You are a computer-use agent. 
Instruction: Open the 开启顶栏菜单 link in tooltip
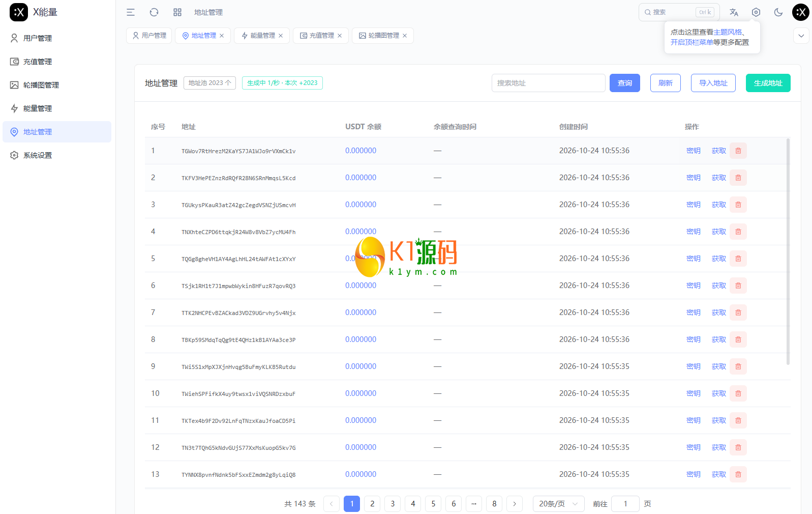(x=691, y=42)
